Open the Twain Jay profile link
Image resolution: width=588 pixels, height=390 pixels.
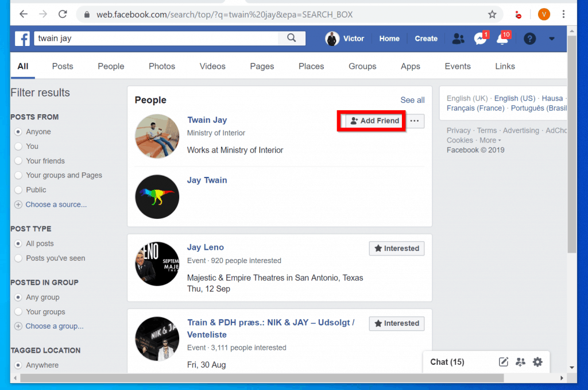point(207,120)
